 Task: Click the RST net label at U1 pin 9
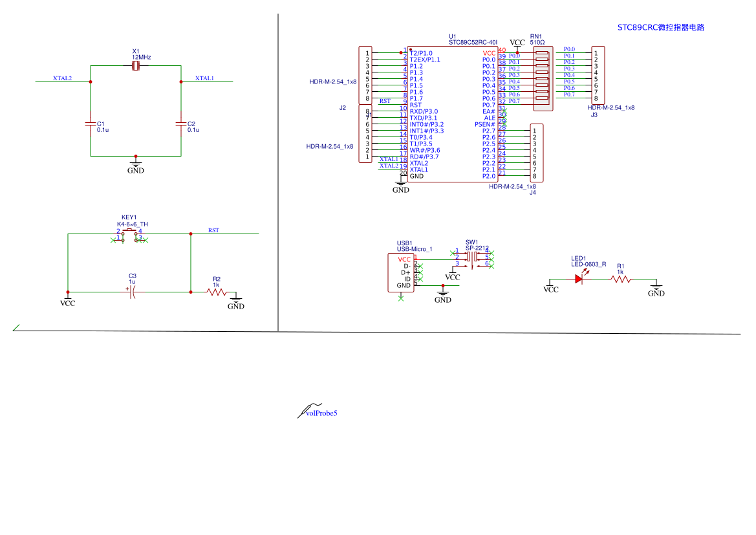point(385,101)
